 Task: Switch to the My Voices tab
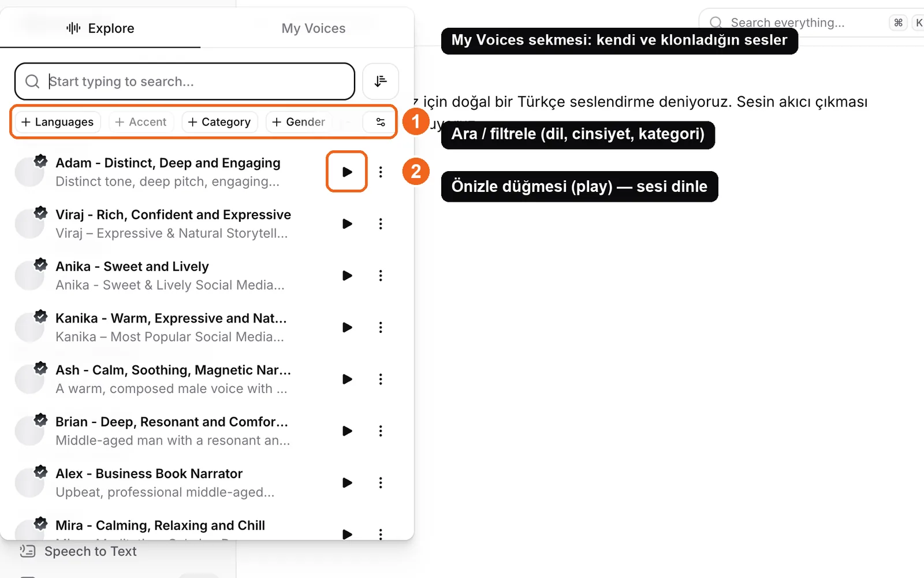pos(314,28)
